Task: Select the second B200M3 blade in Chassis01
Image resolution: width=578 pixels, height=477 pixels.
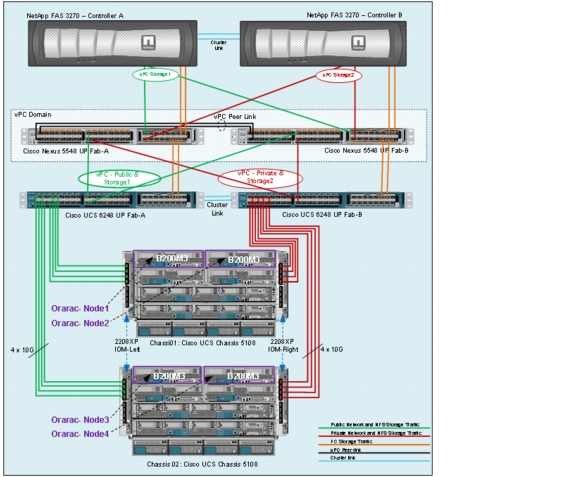Action: [240, 259]
